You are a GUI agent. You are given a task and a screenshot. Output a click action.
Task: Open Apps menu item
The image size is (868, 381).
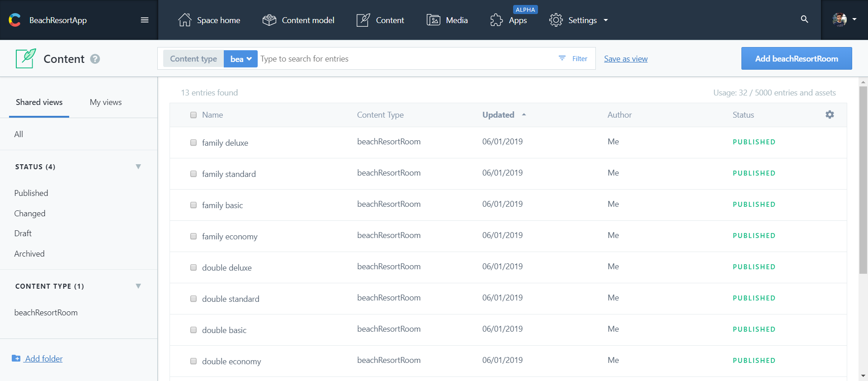click(509, 20)
